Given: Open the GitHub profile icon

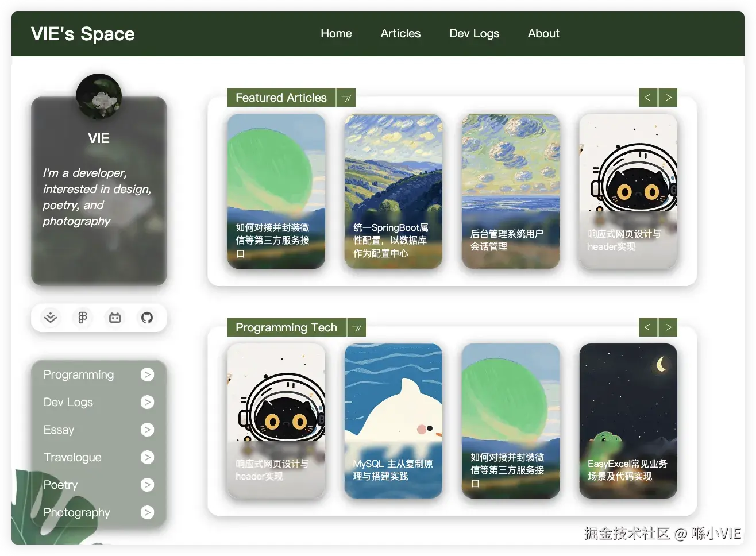Looking at the screenshot, I should click(147, 318).
